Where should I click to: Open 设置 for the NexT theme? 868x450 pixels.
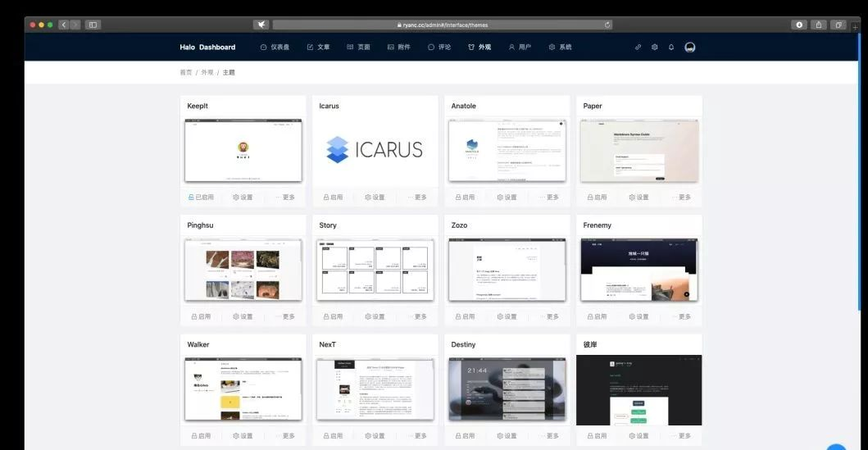[x=375, y=435]
